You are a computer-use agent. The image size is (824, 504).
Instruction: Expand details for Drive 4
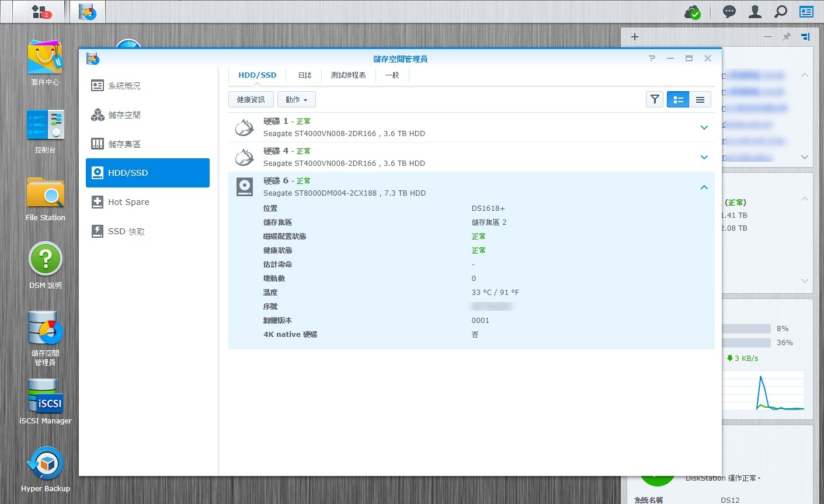click(x=704, y=157)
